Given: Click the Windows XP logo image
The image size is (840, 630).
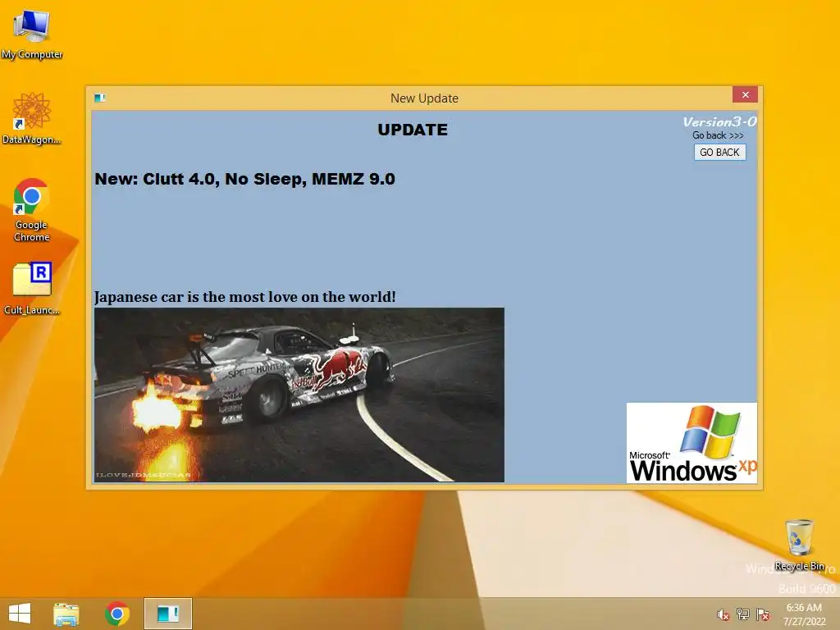Looking at the screenshot, I should tap(692, 443).
